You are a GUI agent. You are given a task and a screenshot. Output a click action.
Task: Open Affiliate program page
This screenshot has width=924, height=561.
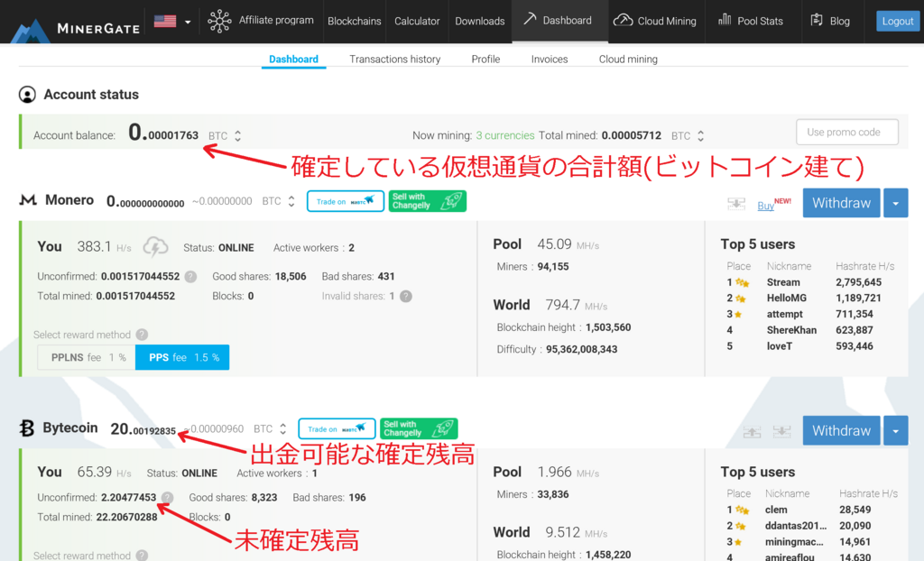(261, 21)
